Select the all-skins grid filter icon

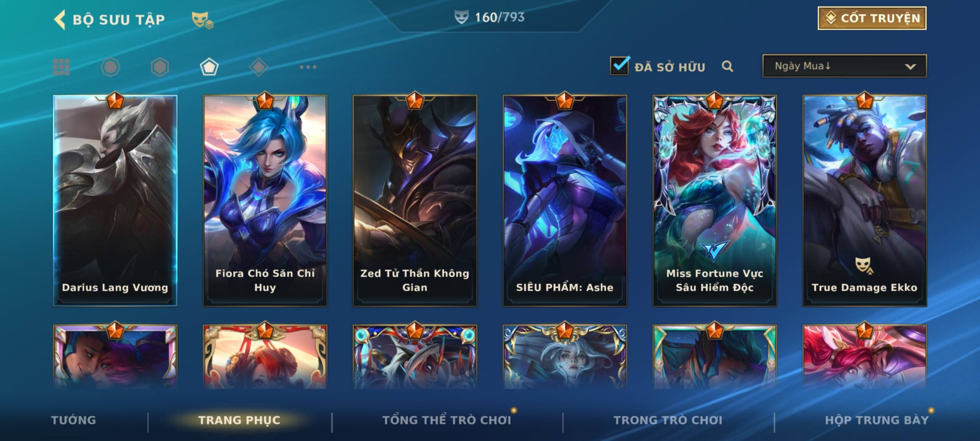click(61, 67)
